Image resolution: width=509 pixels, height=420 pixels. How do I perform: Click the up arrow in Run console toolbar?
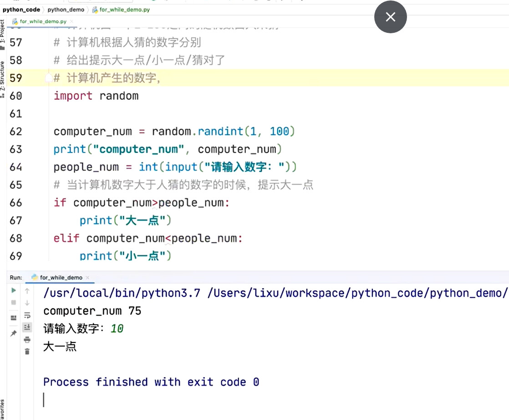click(27, 291)
